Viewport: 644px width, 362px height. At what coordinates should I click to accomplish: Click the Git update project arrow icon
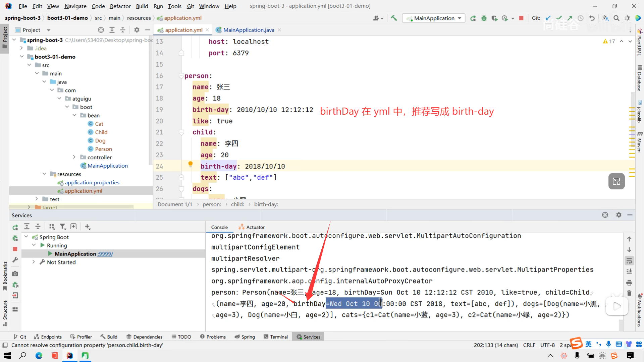(548, 18)
